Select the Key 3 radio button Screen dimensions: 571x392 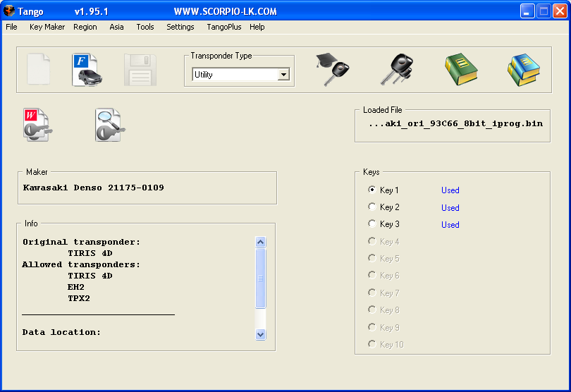click(x=372, y=223)
